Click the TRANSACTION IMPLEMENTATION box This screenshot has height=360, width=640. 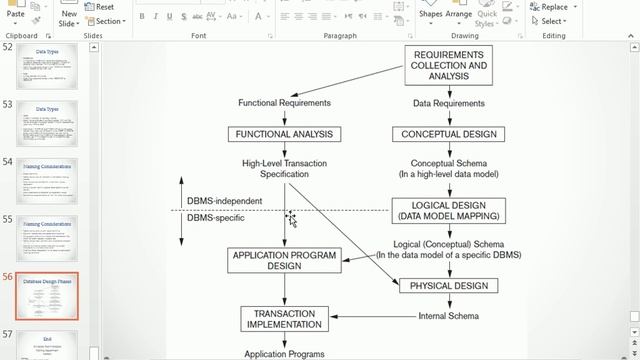(284, 319)
